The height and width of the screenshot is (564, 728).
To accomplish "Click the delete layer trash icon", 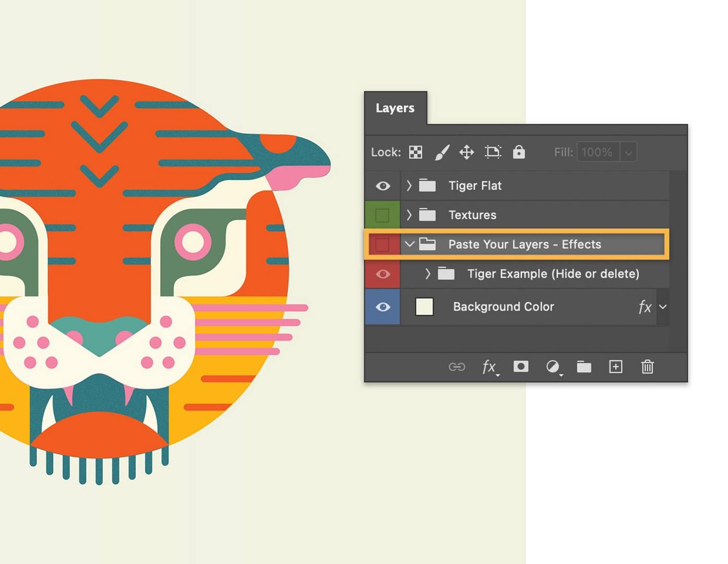I will 647,367.
